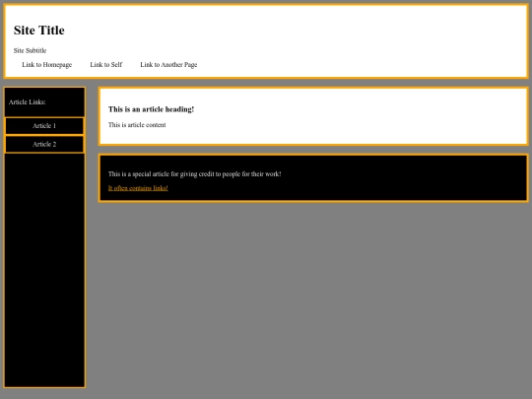Image resolution: width=532 pixels, height=399 pixels.
Task: Click the Site Title heading
Action: coord(39,31)
